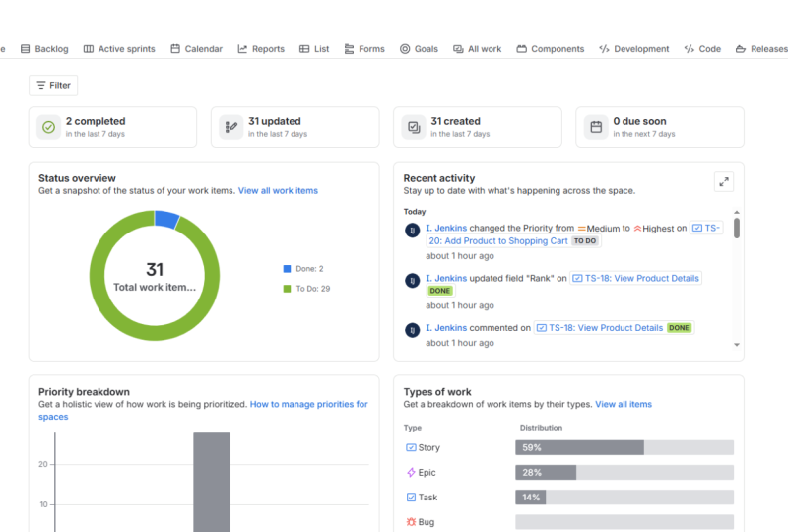The height and width of the screenshot is (532, 788).
Task: Open View all work items link
Action: pos(278,190)
